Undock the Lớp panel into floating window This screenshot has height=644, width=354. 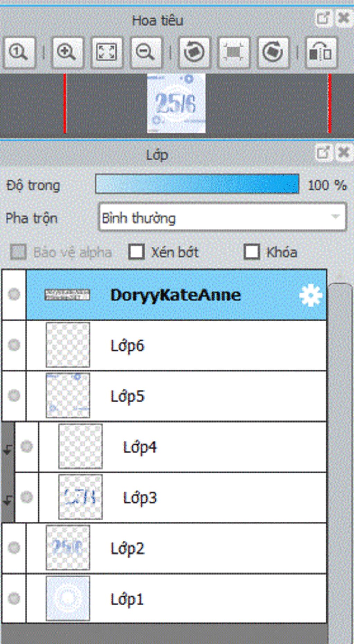pyautogui.click(x=323, y=153)
